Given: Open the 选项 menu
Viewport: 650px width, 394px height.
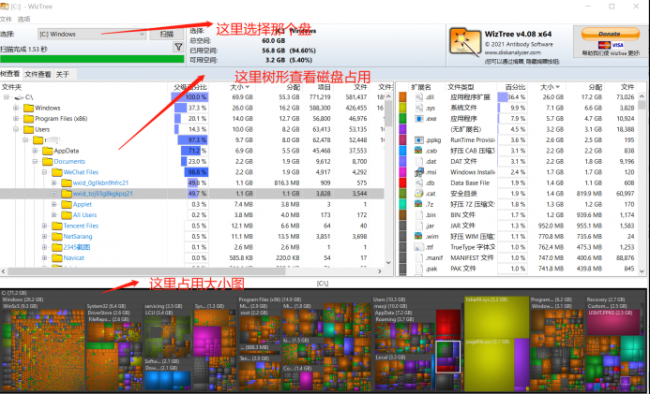Looking at the screenshot, I should (x=24, y=19).
